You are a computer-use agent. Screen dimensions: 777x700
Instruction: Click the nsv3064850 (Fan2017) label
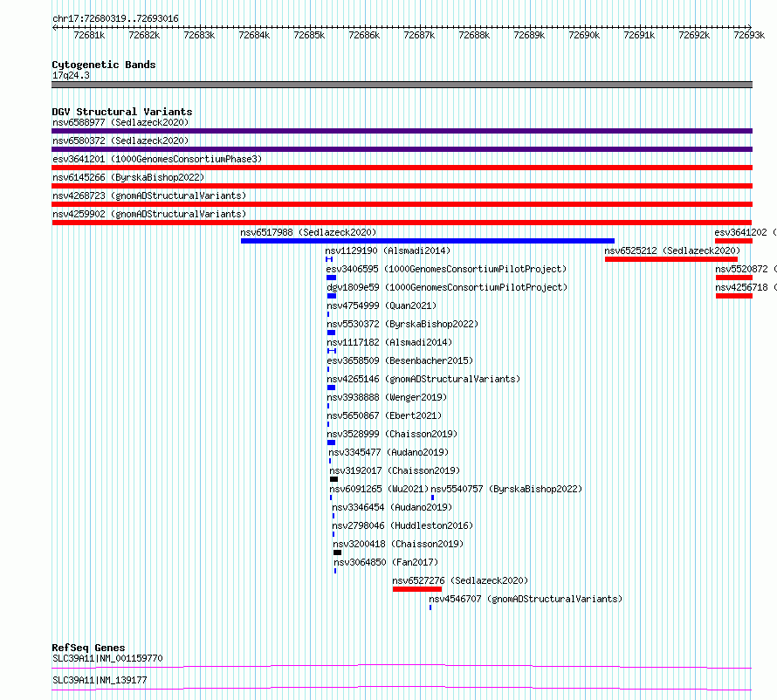tap(386, 562)
